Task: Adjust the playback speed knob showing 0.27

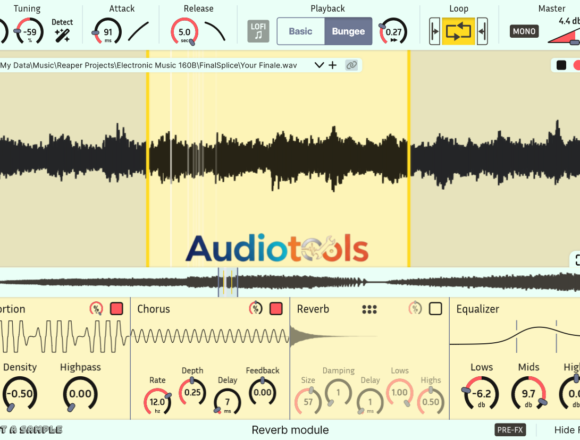Action: click(x=393, y=32)
